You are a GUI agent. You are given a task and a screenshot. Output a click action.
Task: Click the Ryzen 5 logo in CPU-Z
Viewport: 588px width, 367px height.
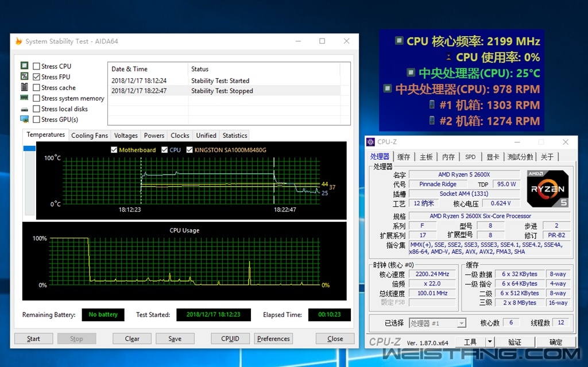547,189
